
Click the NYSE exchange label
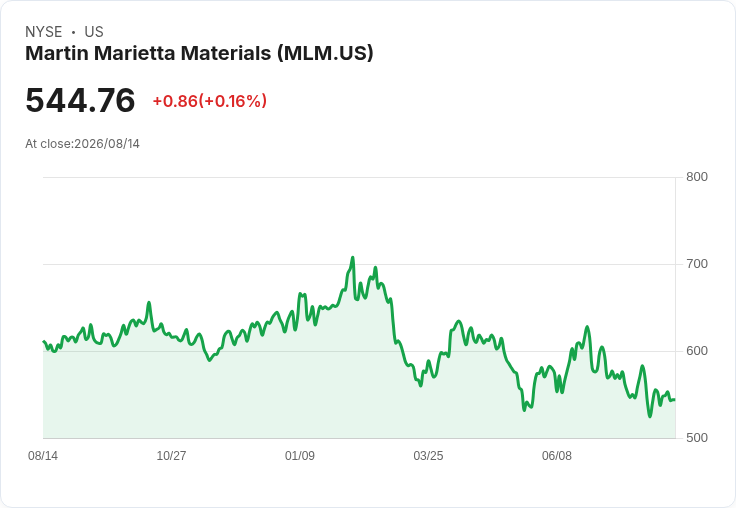pyautogui.click(x=44, y=32)
